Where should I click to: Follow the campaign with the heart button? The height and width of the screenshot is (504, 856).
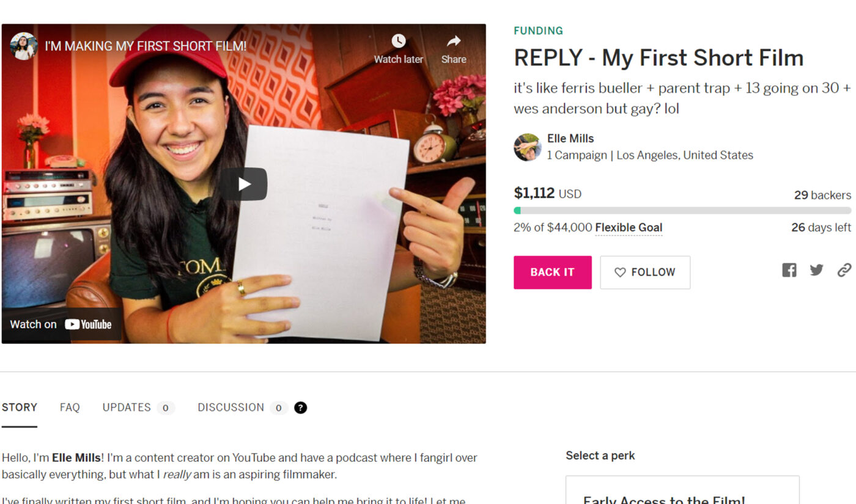pyautogui.click(x=645, y=272)
